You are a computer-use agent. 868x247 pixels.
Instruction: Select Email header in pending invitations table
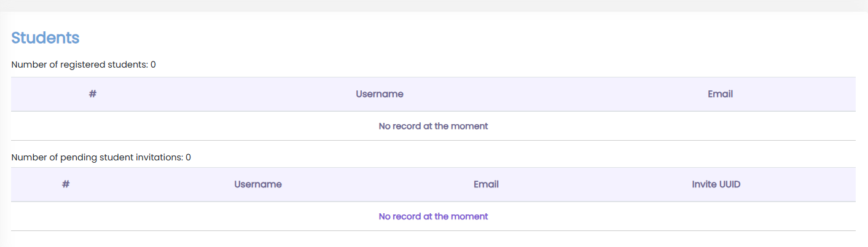click(486, 184)
